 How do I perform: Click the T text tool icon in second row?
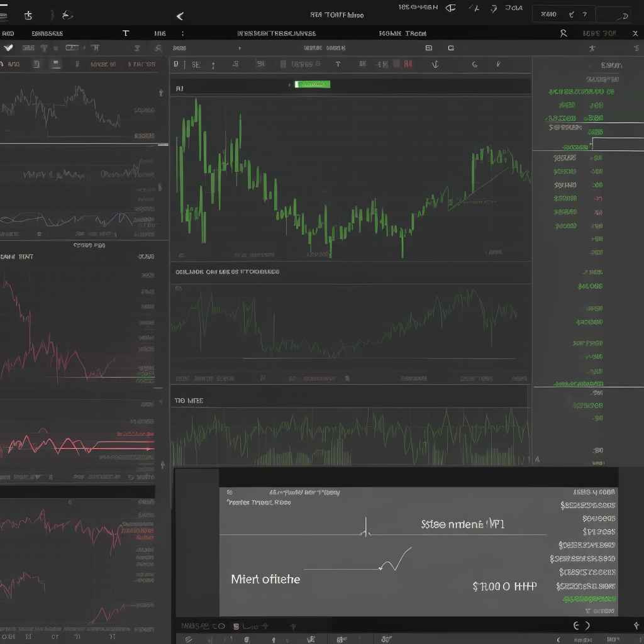126,33
